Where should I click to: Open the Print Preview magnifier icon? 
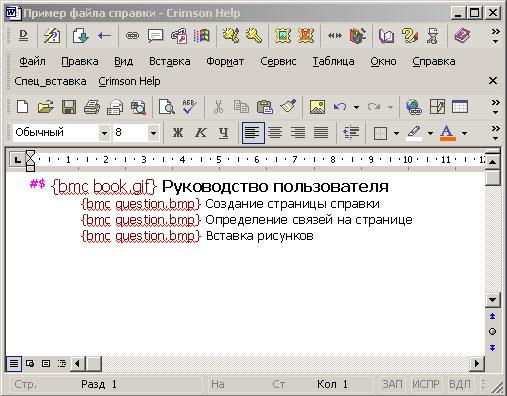pos(167,107)
